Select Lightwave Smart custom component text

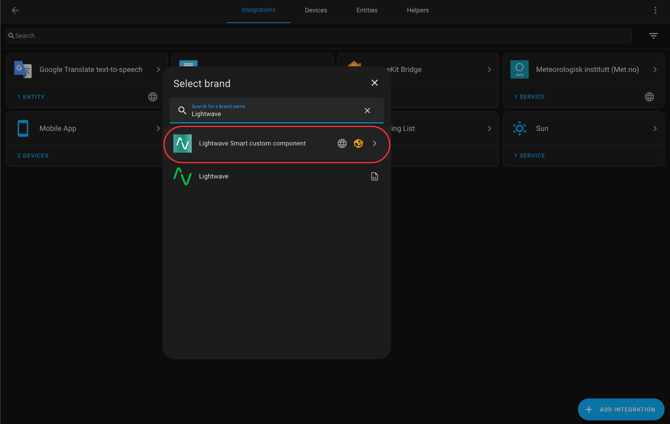[252, 144]
